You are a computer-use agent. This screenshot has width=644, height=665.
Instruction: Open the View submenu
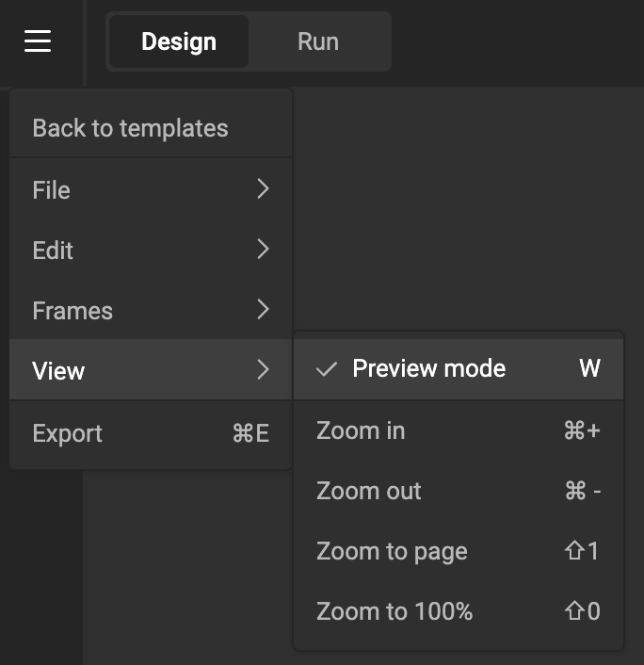(151, 369)
